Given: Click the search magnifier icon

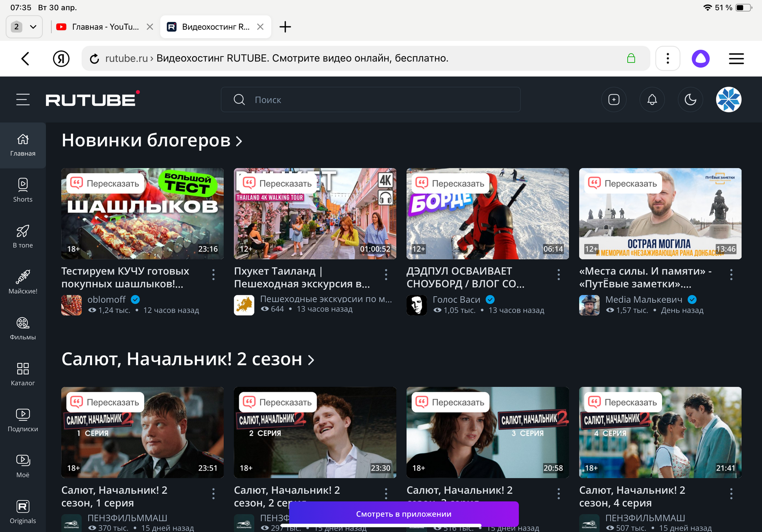Looking at the screenshot, I should (239, 100).
